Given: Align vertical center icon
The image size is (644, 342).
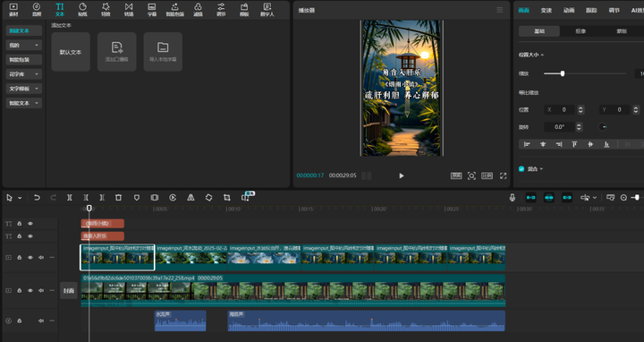Looking at the screenshot, I should tap(590, 144).
